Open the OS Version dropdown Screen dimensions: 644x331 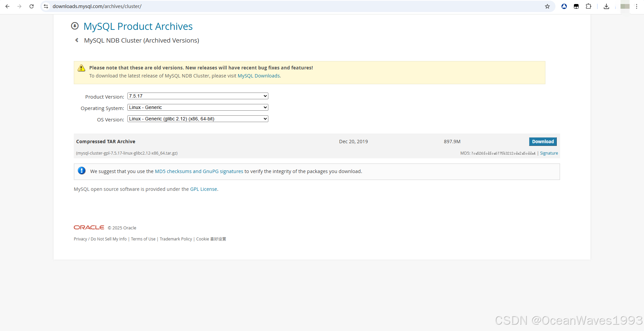click(x=198, y=119)
